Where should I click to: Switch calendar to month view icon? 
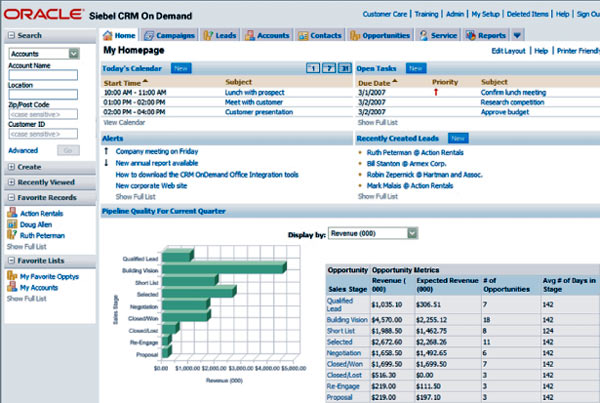344,69
